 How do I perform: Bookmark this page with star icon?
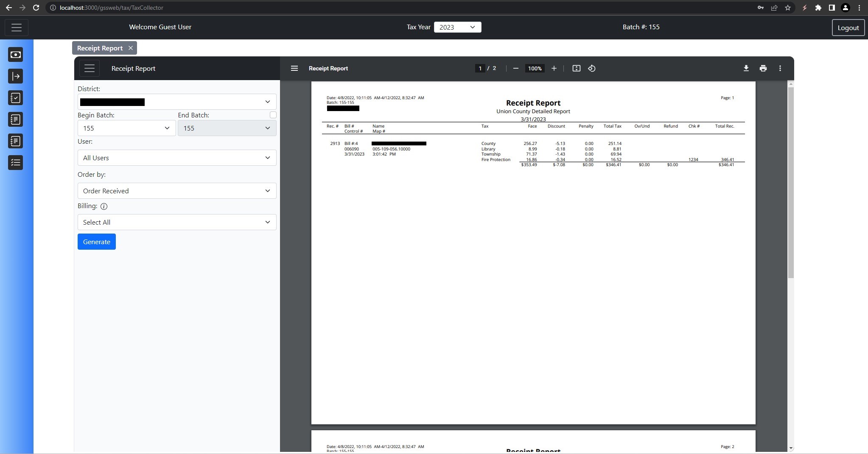[x=788, y=8]
